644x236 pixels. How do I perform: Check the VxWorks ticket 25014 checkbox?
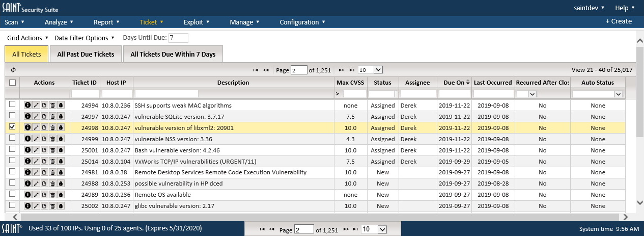(x=12, y=160)
